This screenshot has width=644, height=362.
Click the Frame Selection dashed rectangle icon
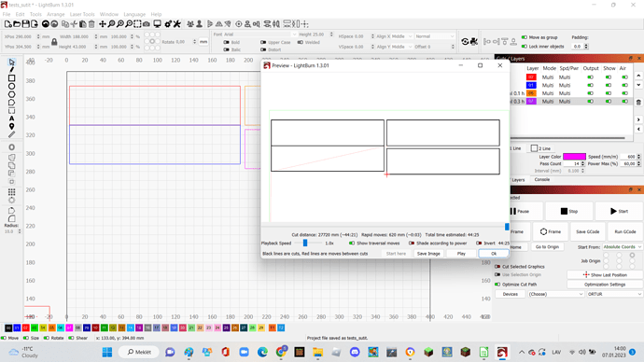[x=137, y=24]
